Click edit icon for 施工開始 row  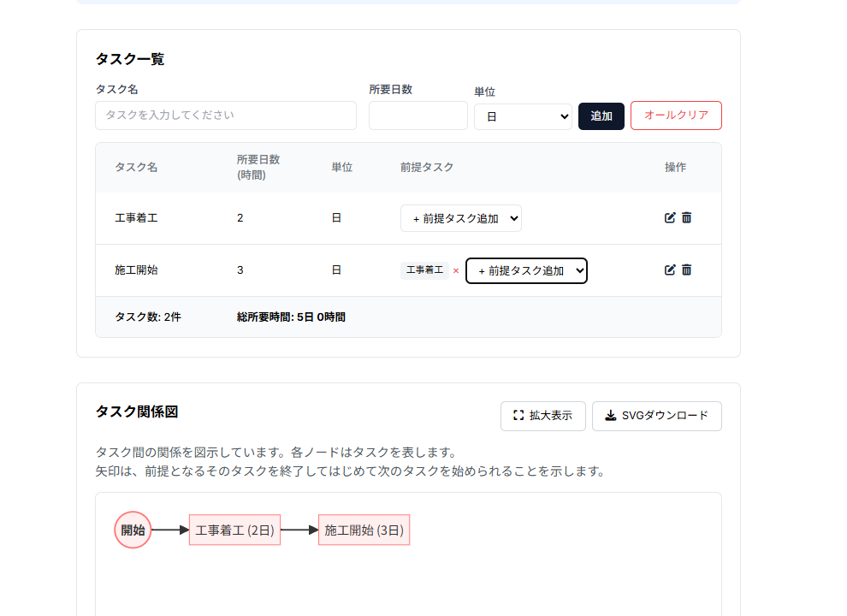pyautogui.click(x=670, y=269)
